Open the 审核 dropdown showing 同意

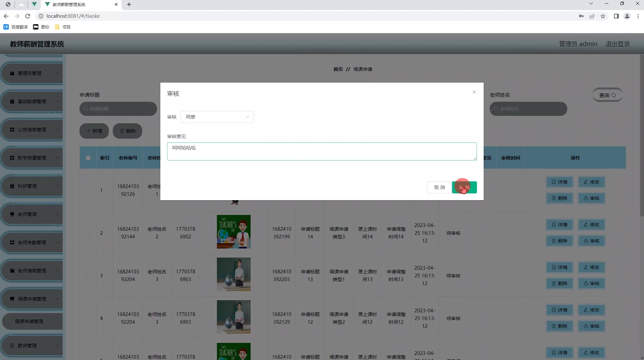pyautogui.click(x=217, y=117)
